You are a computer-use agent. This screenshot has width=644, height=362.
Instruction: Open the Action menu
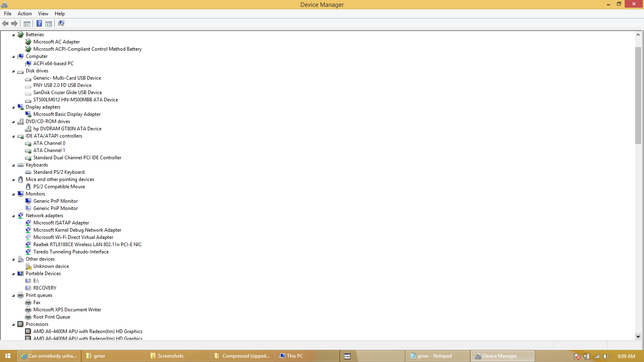click(x=25, y=14)
